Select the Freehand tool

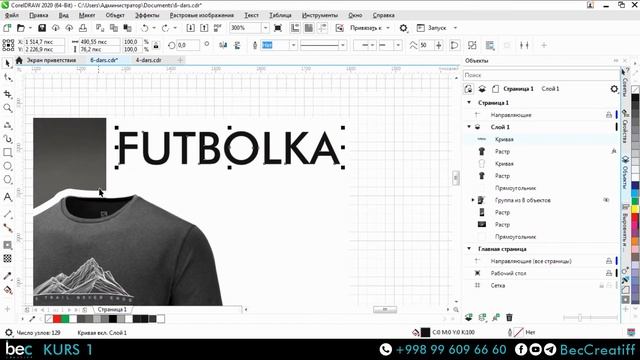[x=7, y=125]
